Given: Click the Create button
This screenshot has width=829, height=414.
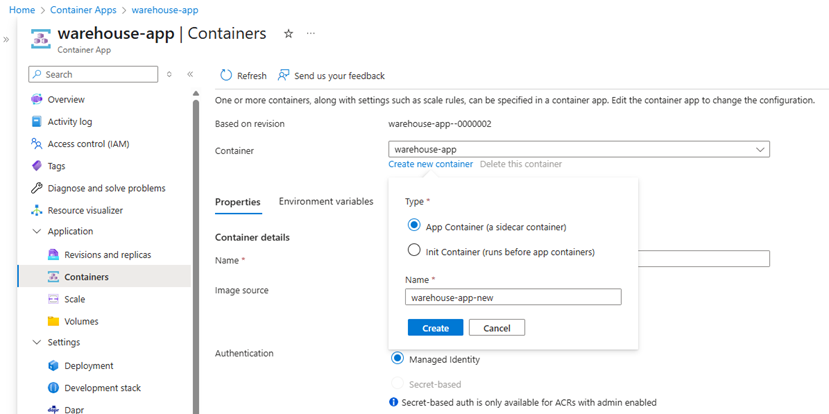Looking at the screenshot, I should click(x=436, y=328).
